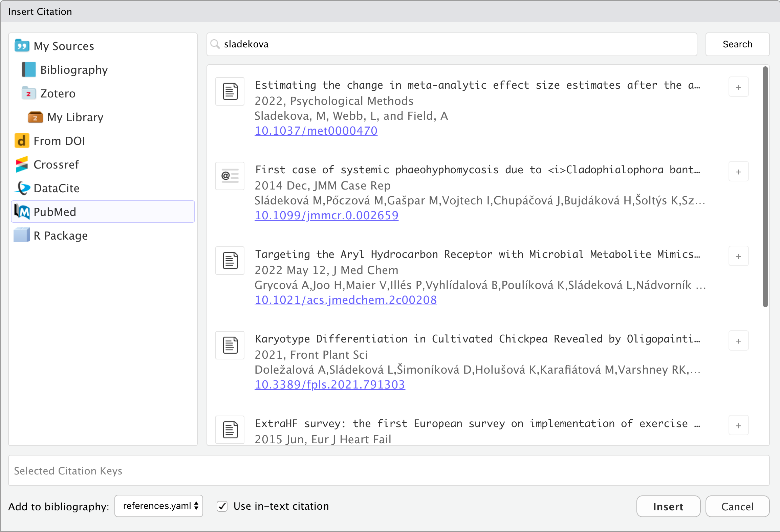
Task: Choose the DataCite source
Action: click(x=57, y=188)
